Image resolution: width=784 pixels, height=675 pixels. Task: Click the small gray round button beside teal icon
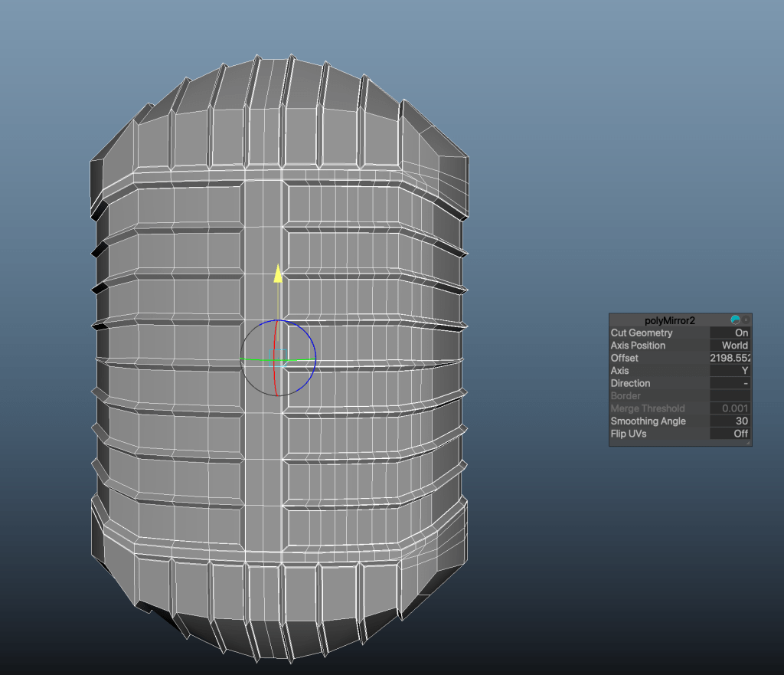[x=746, y=319]
